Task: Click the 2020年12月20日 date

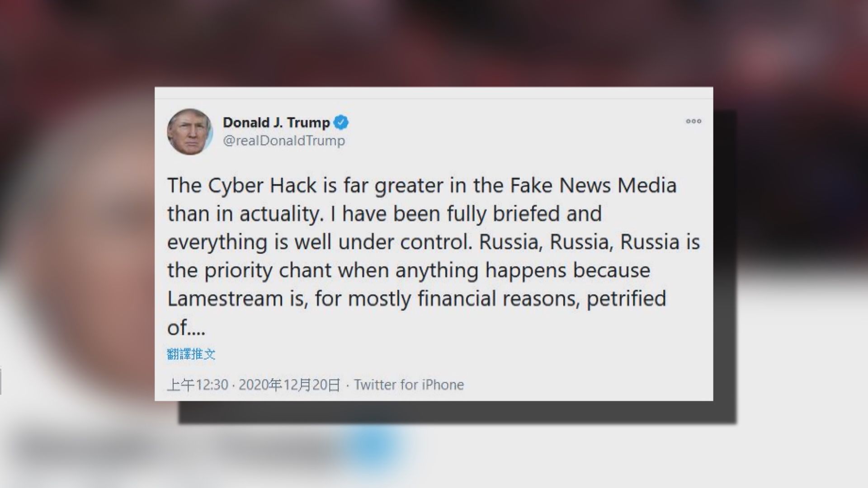Action: [289, 385]
